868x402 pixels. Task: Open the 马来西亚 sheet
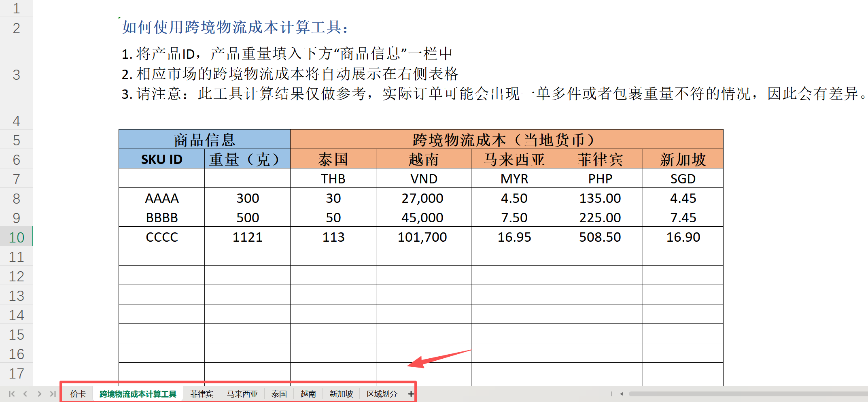coord(242,393)
